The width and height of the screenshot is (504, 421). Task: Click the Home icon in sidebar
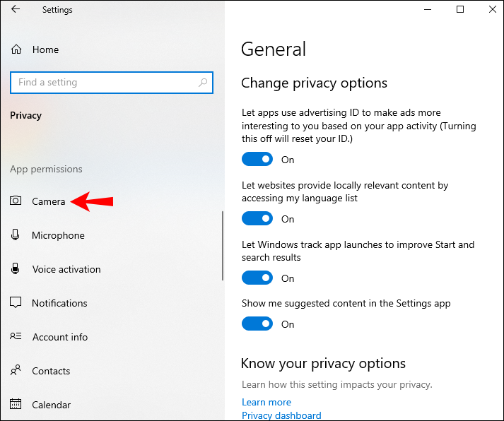[16, 49]
